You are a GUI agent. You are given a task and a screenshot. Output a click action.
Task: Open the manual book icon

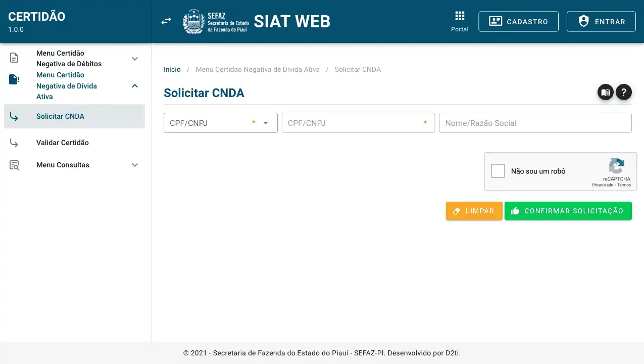pyautogui.click(x=606, y=93)
